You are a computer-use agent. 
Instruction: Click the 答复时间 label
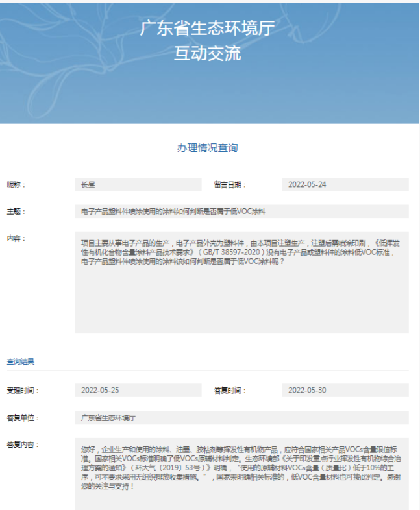230,391
